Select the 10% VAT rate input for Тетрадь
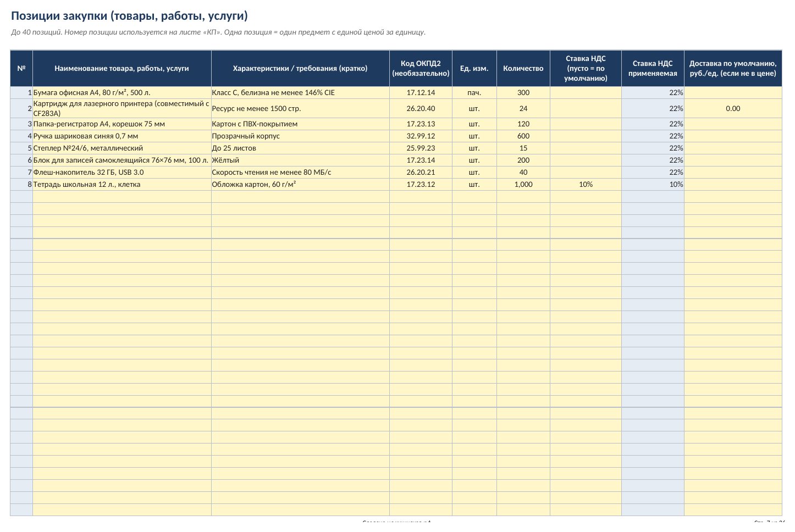 click(586, 184)
